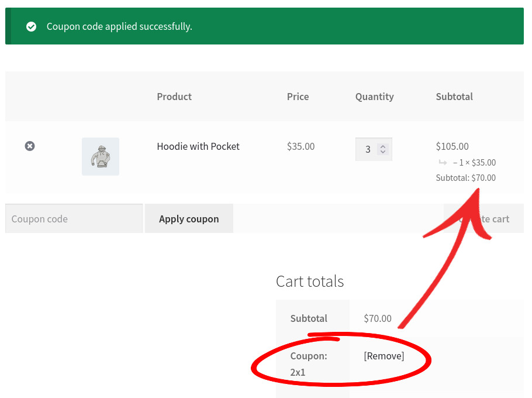Decrease quantity using the down stepper arrow

[x=384, y=153]
